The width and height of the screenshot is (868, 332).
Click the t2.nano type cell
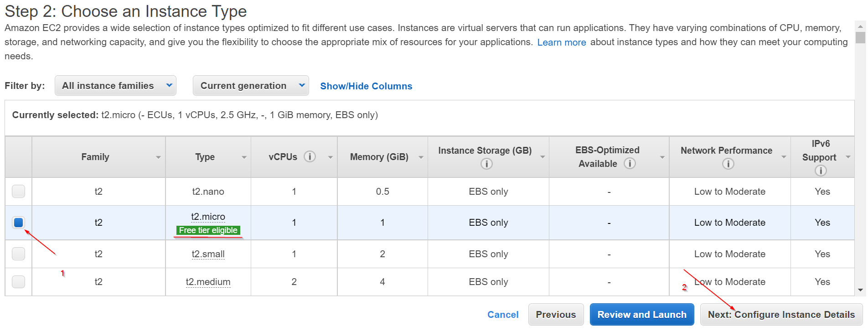tap(208, 192)
